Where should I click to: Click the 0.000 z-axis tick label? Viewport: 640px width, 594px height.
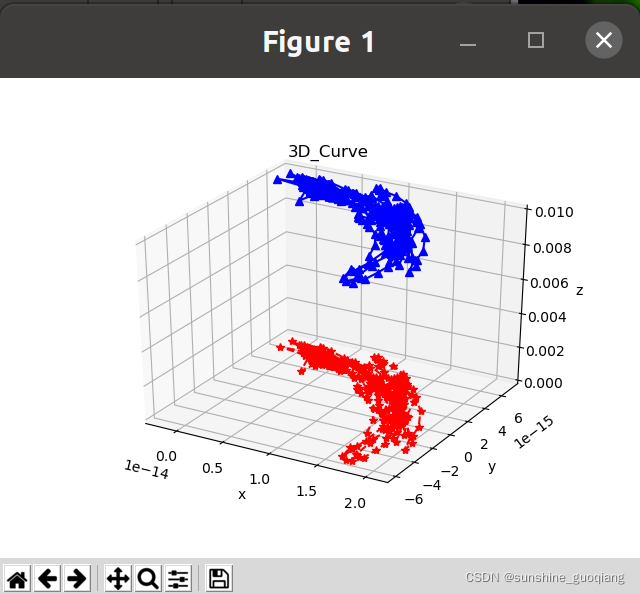coord(543,383)
